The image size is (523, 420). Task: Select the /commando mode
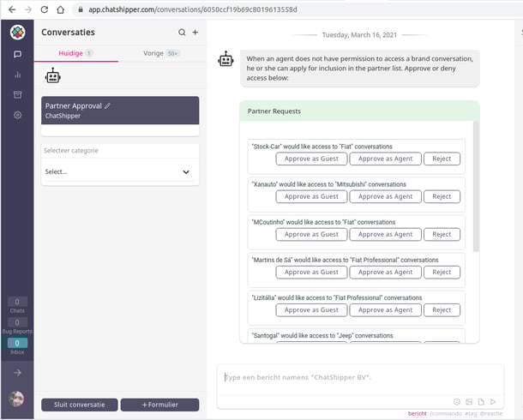click(446, 414)
